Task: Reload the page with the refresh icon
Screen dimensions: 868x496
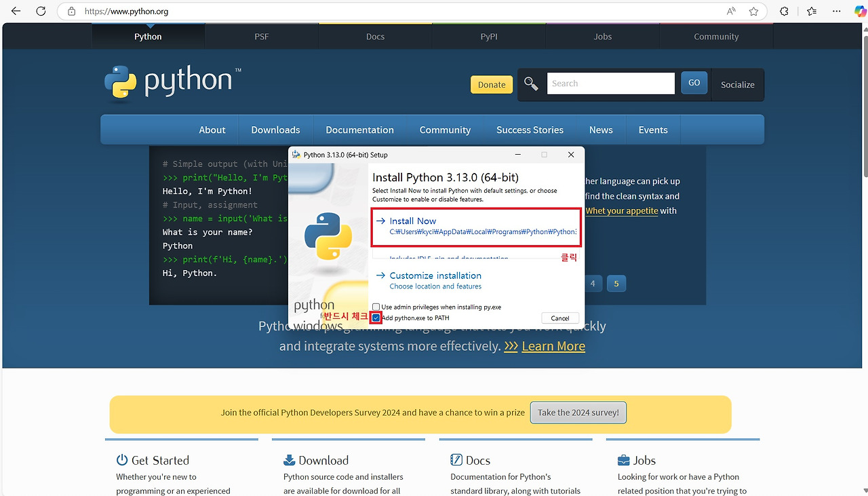Action: pos(41,12)
